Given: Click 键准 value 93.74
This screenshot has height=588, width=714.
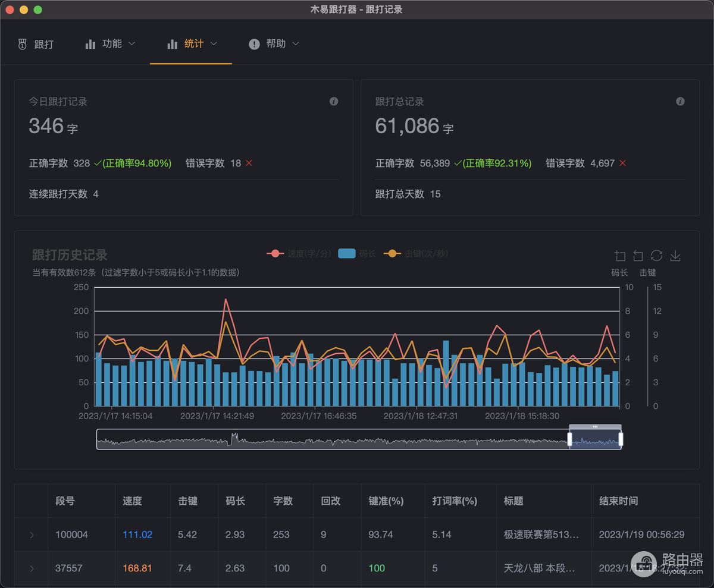Looking at the screenshot, I should click(381, 534).
